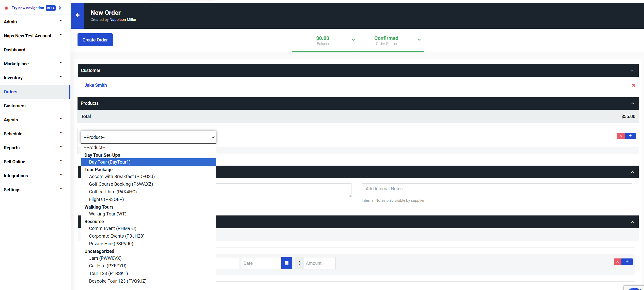The width and height of the screenshot is (644, 290).
Task: Add another product row using the blue plus
Action: click(x=630, y=136)
